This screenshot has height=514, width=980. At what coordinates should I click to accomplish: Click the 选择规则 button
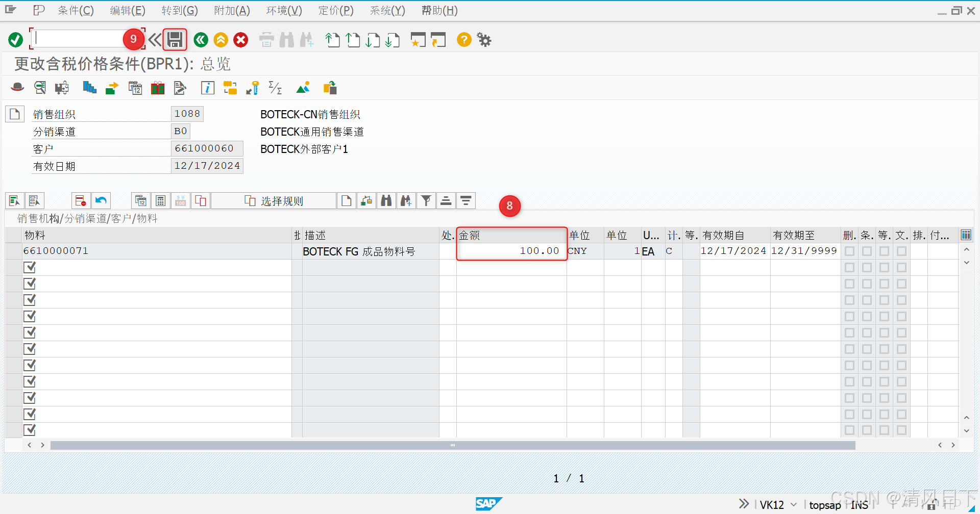click(274, 201)
